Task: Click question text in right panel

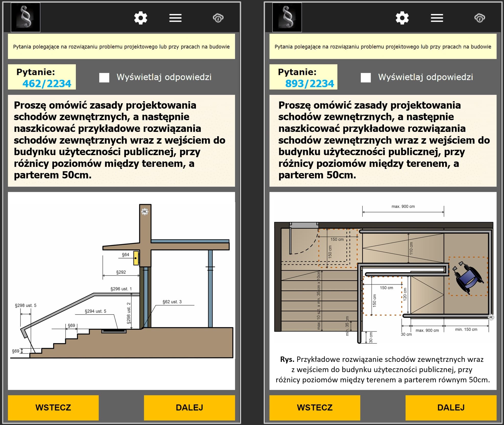Action: (x=383, y=140)
